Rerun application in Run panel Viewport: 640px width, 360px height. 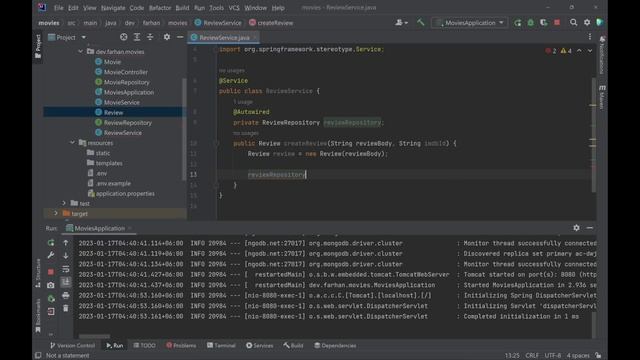51,243
